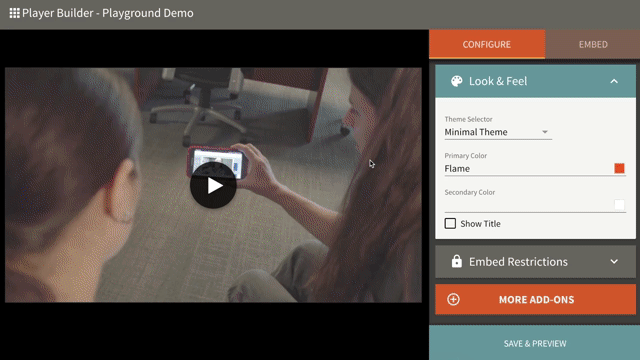The width and height of the screenshot is (640, 360).
Task: Click the plus circle icon on More Add-ons
Action: click(x=453, y=299)
